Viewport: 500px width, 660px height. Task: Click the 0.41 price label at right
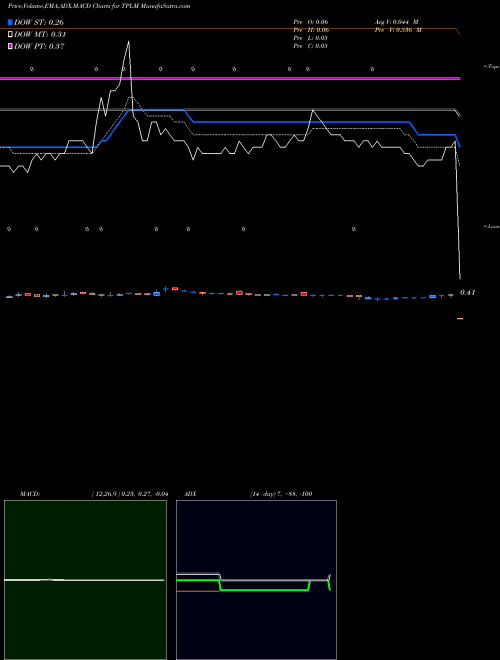[467, 293]
